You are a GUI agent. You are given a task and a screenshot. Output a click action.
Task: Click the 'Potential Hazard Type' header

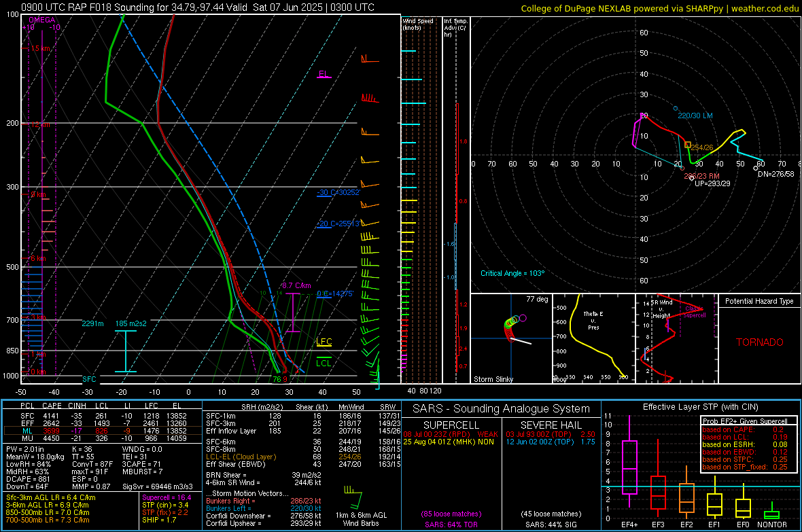coord(759,301)
